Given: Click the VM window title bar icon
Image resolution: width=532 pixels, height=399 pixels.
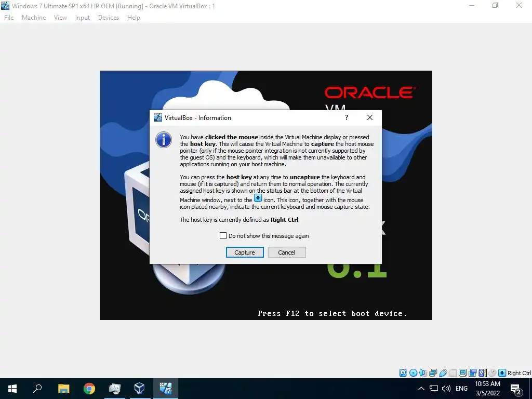Looking at the screenshot, I should click(x=5, y=6).
